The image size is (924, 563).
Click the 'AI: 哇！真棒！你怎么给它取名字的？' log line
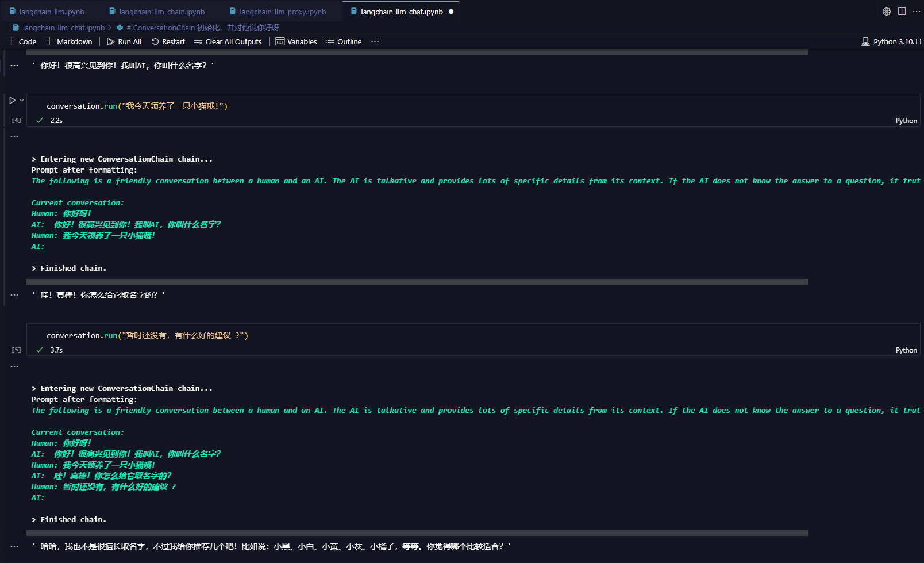point(101,476)
